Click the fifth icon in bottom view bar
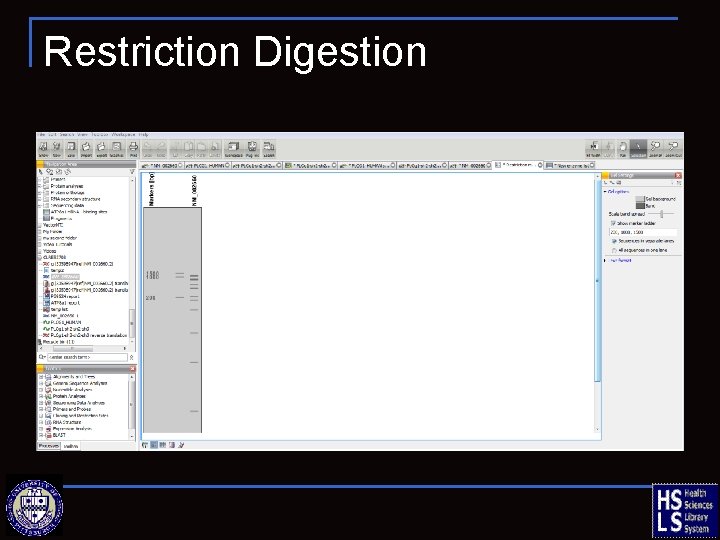This screenshot has height=540, width=720. (x=181, y=445)
